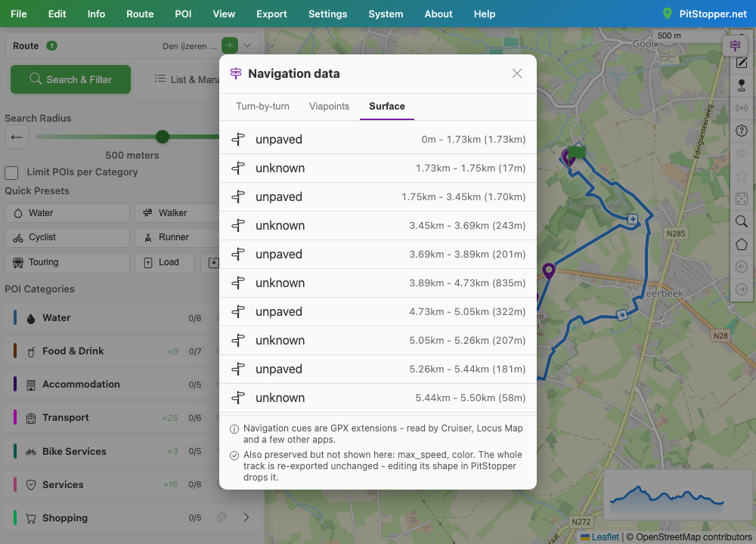Select the unpaved 1.75km - 3.45km segment
Viewport: 756px width, 544px height.
pyautogui.click(x=378, y=196)
